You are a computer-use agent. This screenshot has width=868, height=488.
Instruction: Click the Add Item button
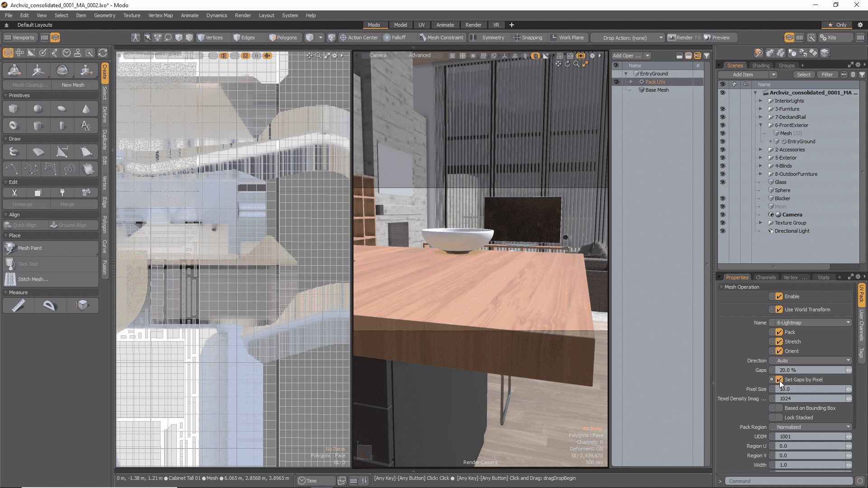743,75
